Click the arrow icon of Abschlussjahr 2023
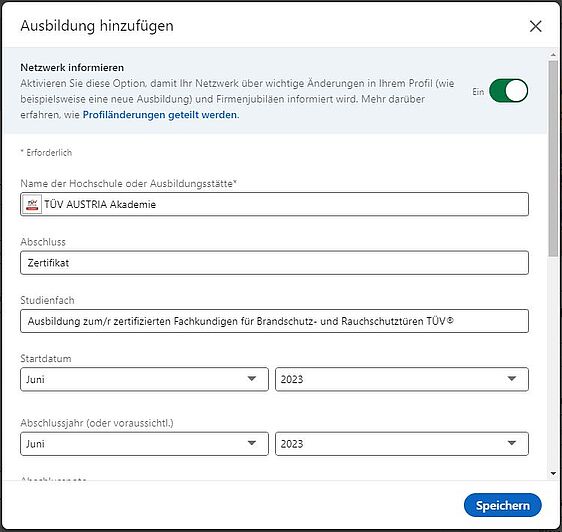This screenshot has height=532, width=562. (511, 443)
